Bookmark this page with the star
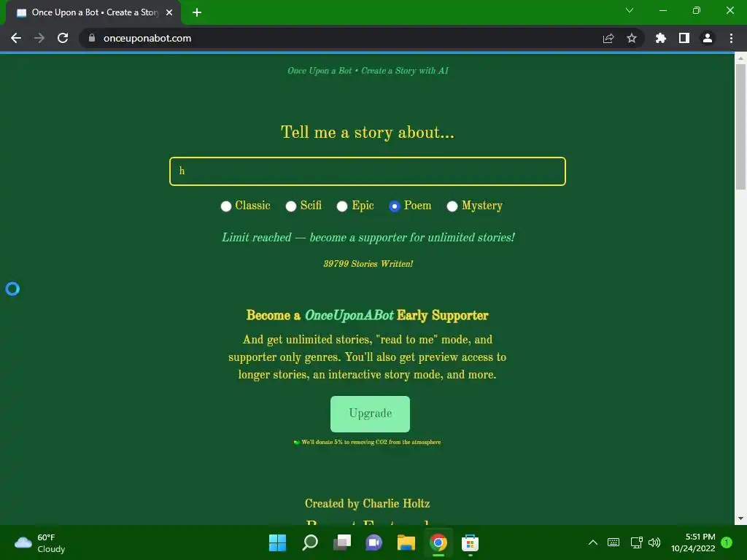The image size is (747, 560). point(631,38)
